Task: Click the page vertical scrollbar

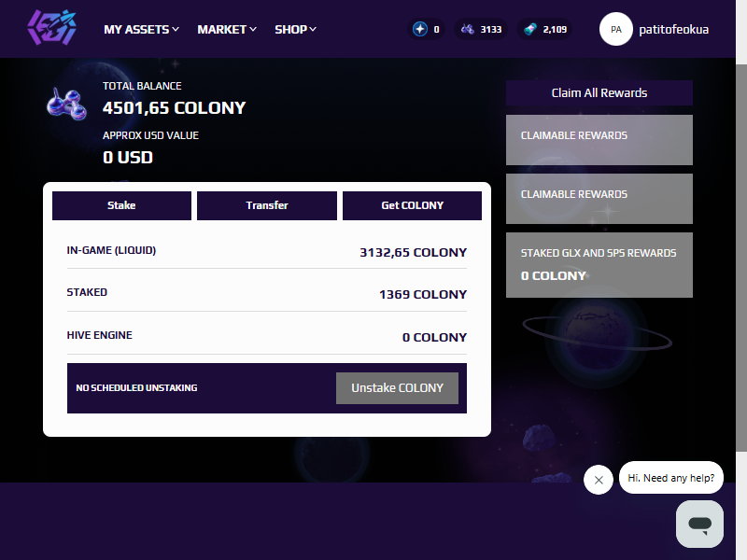Action: click(741, 258)
